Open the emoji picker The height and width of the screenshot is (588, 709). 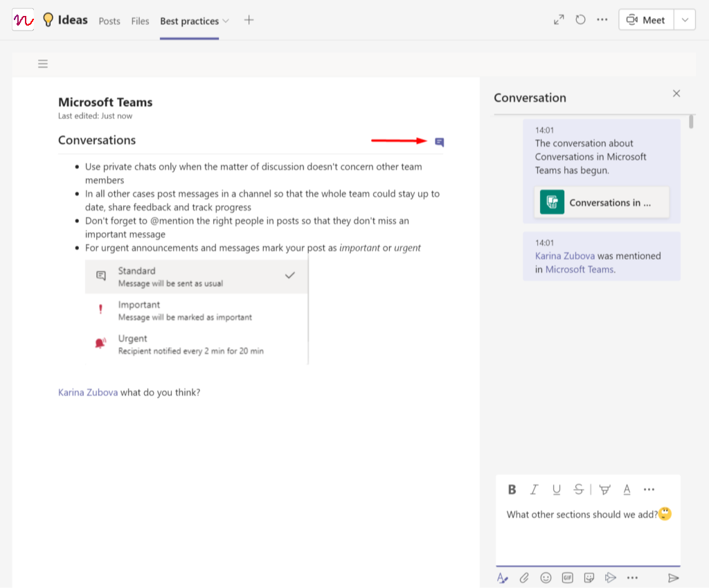546,578
